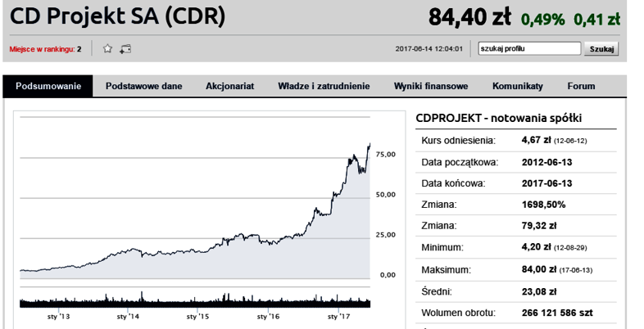This screenshot has width=644, height=329.
Task: Click the Miejsce w rankingu link
Action: tap(45, 49)
